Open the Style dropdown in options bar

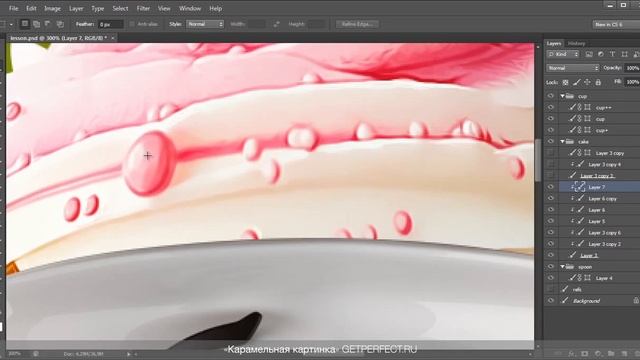tap(205, 24)
